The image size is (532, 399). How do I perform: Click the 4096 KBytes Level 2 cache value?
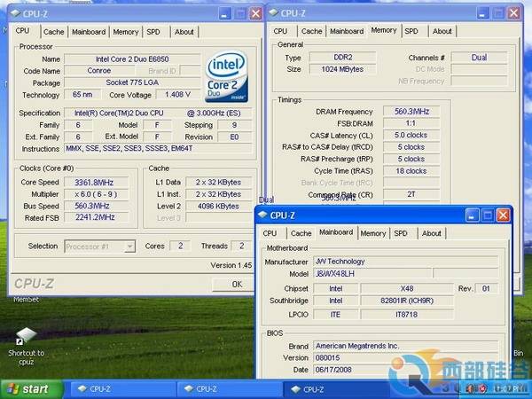tap(218, 207)
